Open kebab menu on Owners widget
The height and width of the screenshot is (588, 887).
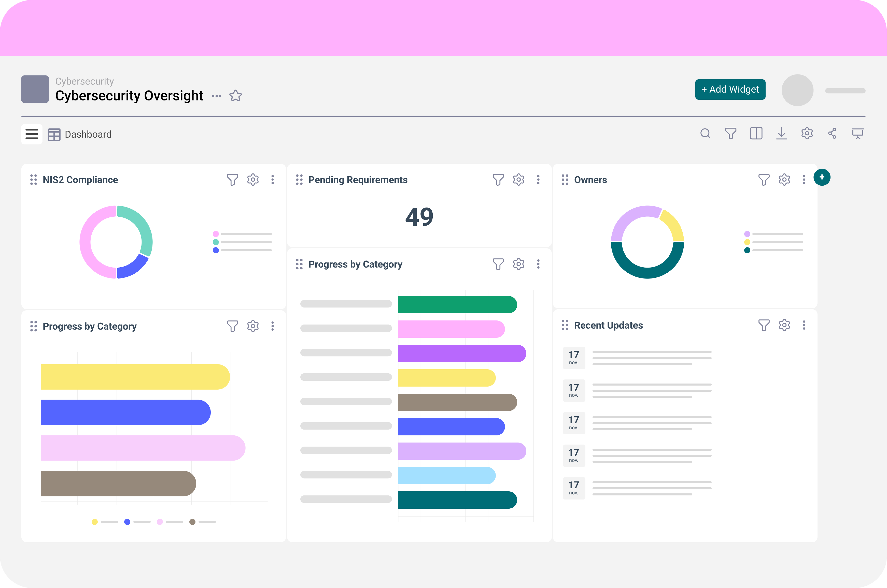(x=804, y=180)
